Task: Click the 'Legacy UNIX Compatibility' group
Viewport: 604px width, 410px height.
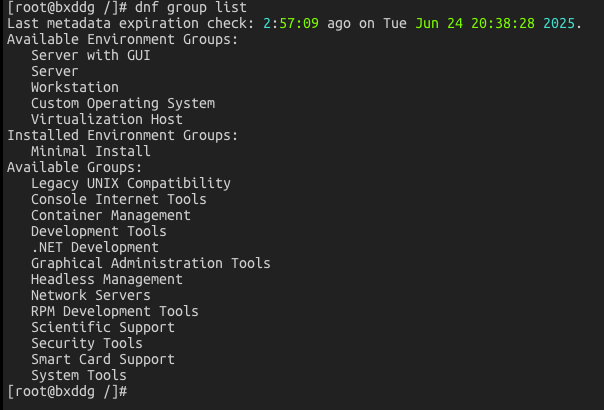Action: coord(131,183)
